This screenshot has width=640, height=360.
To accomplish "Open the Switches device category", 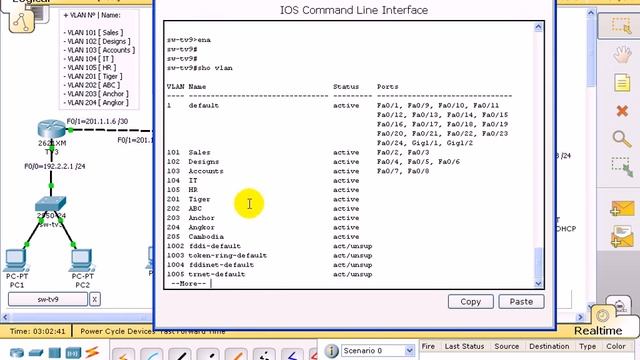I will click(36, 353).
